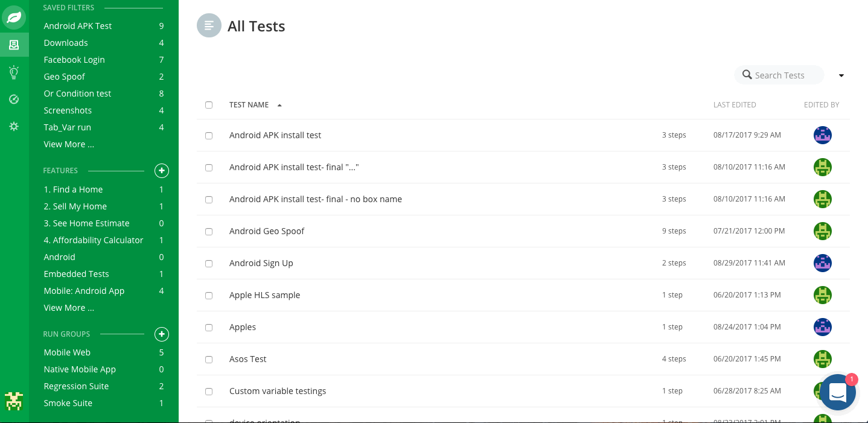Open the lightbulb insights icon
This screenshot has height=423, width=868.
point(14,72)
